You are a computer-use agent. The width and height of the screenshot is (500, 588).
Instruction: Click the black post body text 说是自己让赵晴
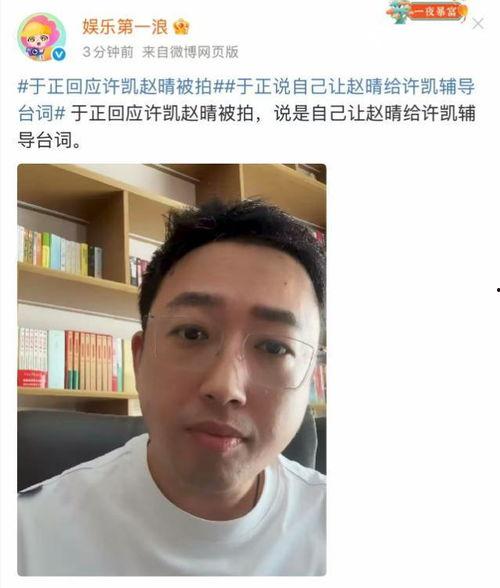(338, 113)
